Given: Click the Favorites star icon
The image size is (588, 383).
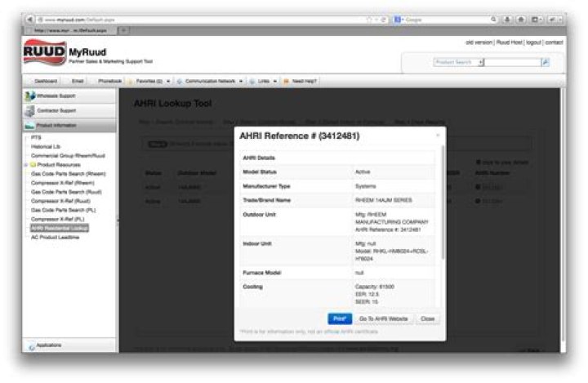Looking at the screenshot, I should 130,82.
